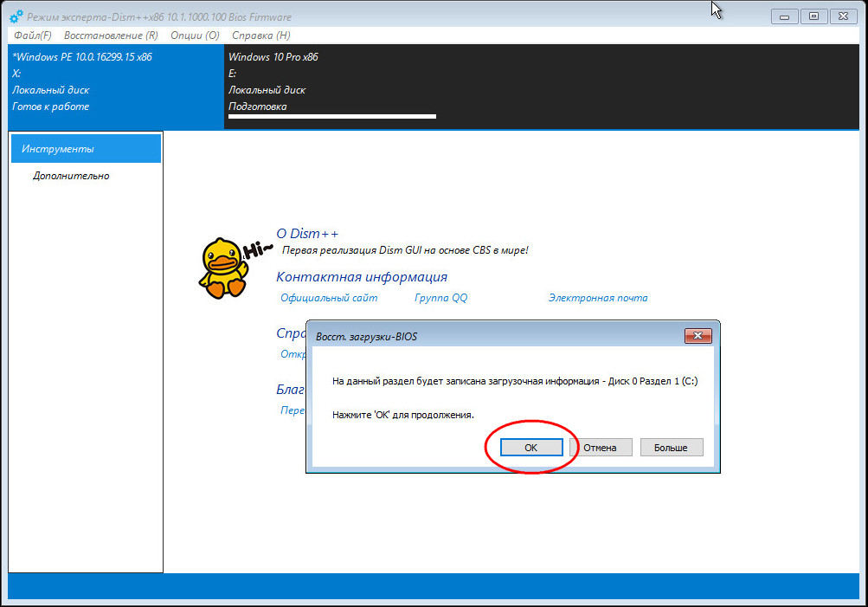This screenshot has width=868, height=607.
Task: Open the Файл(F) menu
Action: 33,36
